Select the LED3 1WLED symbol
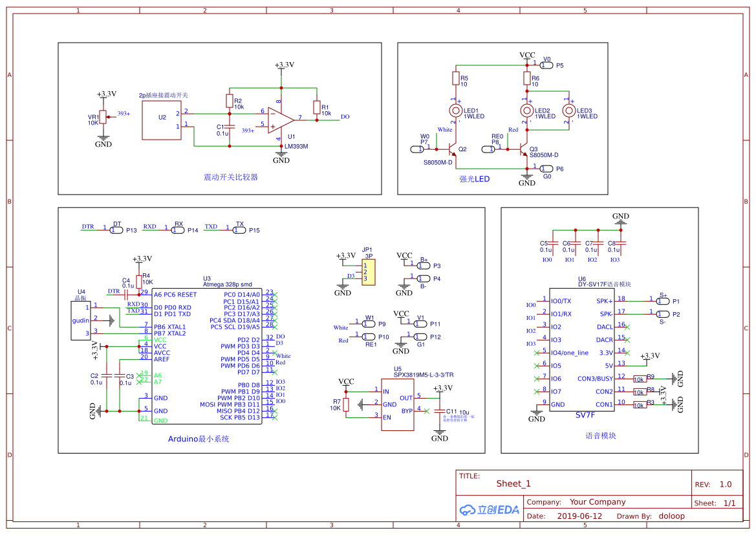 [568, 111]
